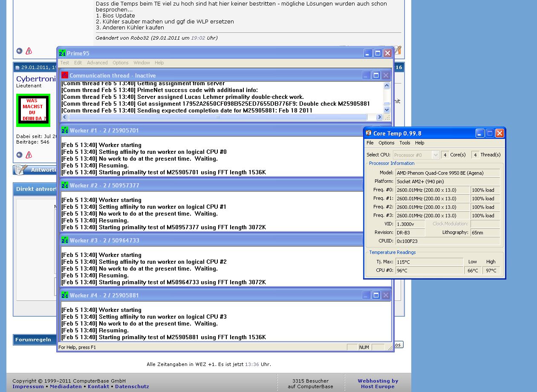Viewport: 537px width, 392px height.
Task: Click the NUM indicator in Prime95 status bar
Action: 364,347
